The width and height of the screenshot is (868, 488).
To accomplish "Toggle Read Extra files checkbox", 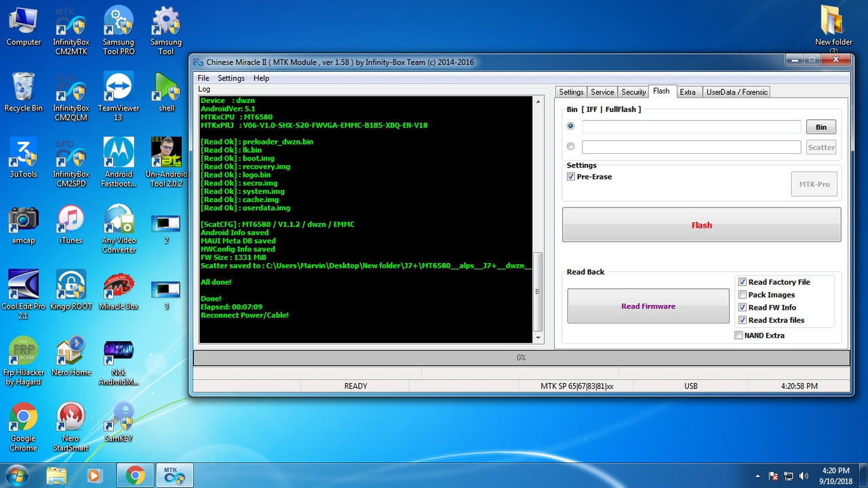I will tap(743, 320).
